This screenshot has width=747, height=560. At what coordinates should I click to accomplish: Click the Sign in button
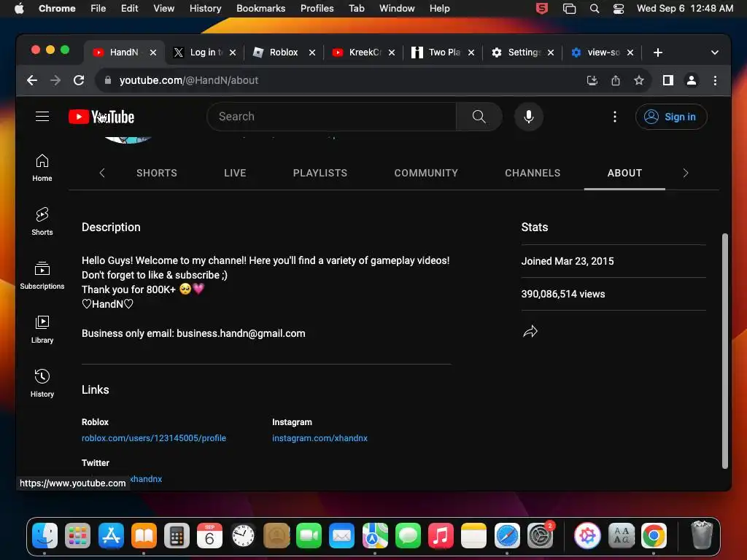[x=671, y=117]
